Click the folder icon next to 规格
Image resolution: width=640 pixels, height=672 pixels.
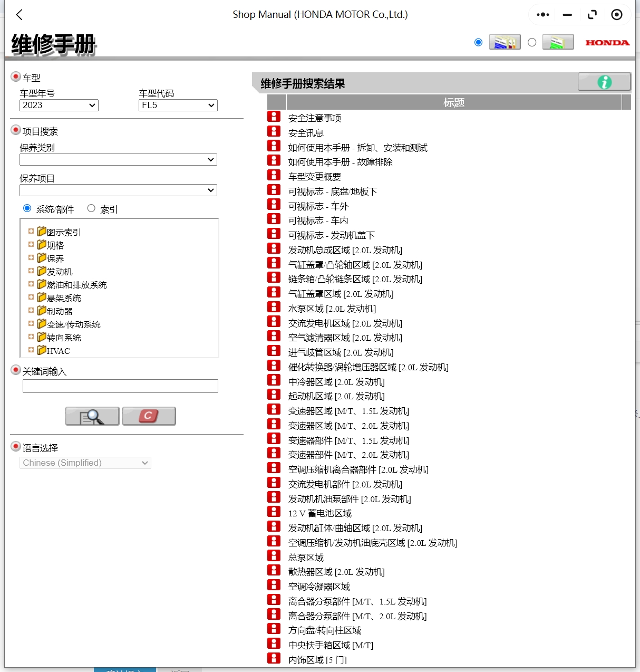(x=42, y=245)
